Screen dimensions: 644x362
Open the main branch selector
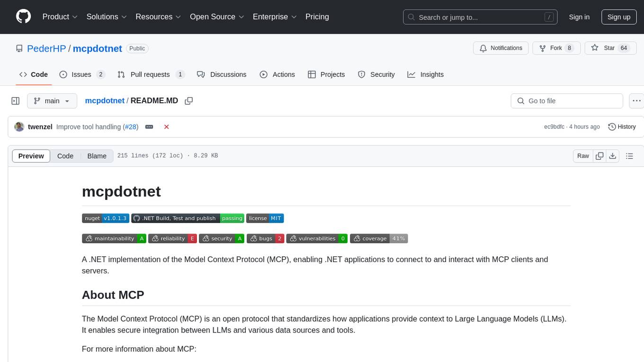point(52,101)
